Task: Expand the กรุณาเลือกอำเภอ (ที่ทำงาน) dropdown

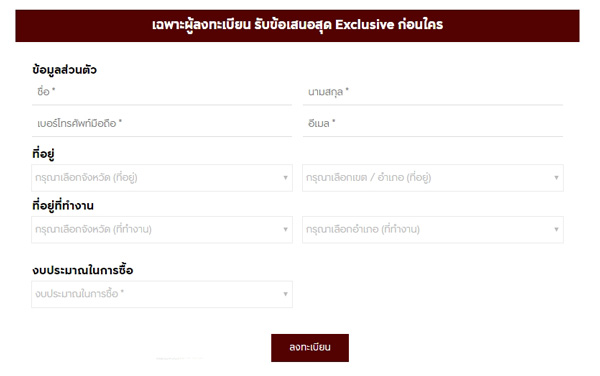Action: click(x=433, y=230)
